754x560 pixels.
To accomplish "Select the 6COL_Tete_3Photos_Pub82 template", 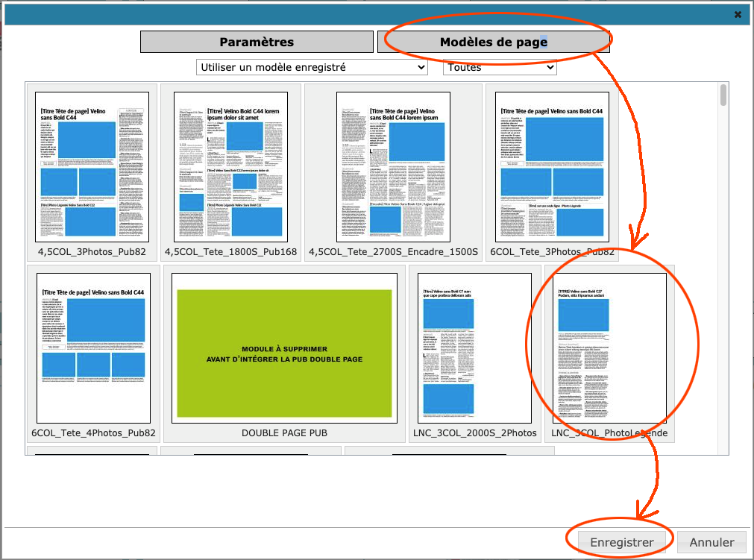I will [x=552, y=166].
